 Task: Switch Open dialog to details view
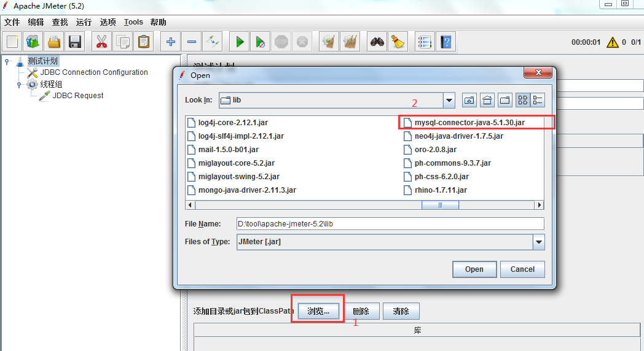538,100
